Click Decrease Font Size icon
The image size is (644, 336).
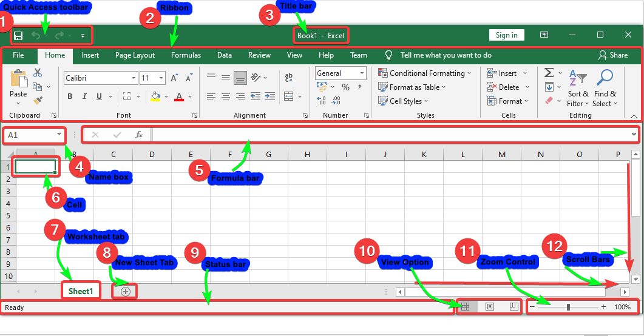coord(189,78)
